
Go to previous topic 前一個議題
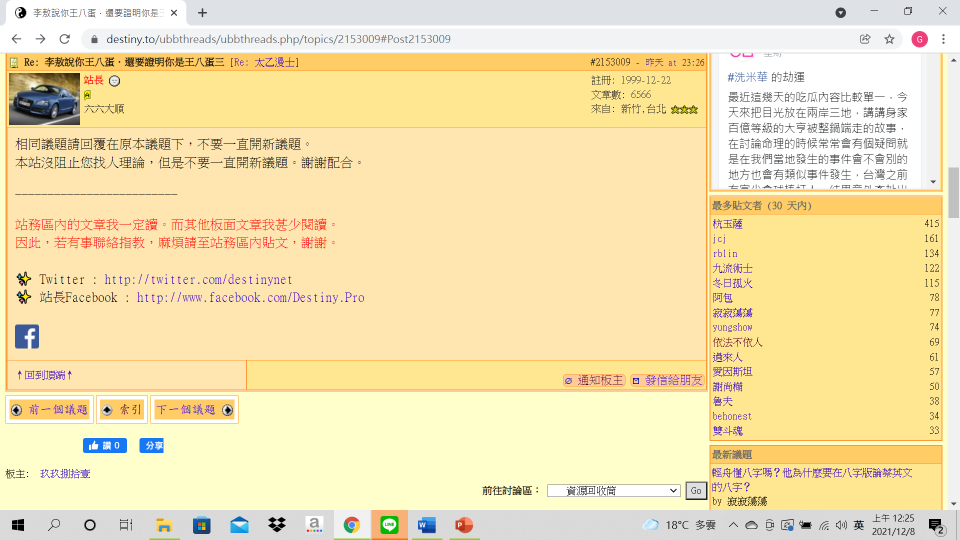pyautogui.click(x=50, y=410)
